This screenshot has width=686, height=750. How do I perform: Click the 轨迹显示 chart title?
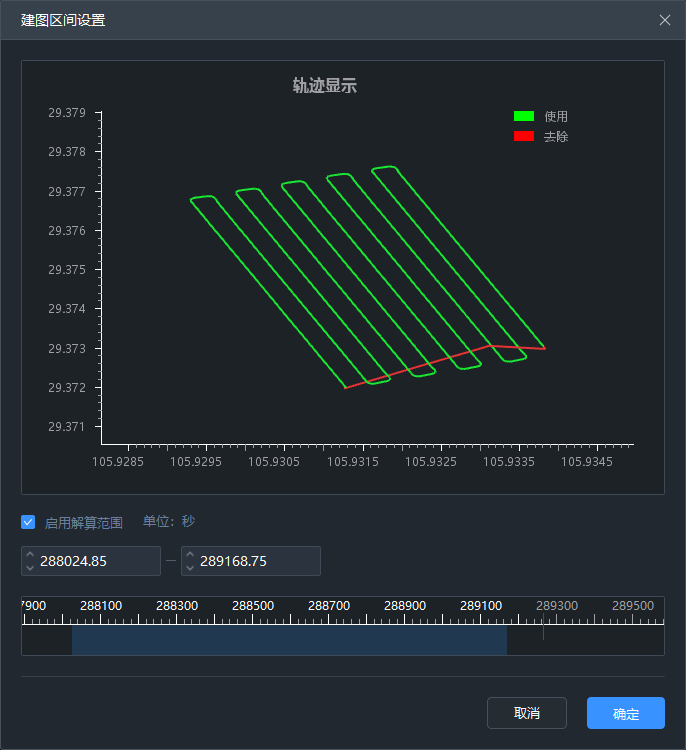pyautogui.click(x=324, y=86)
